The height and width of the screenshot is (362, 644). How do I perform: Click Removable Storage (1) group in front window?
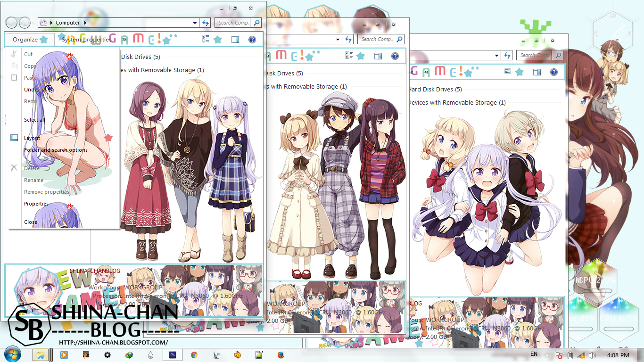click(x=163, y=70)
